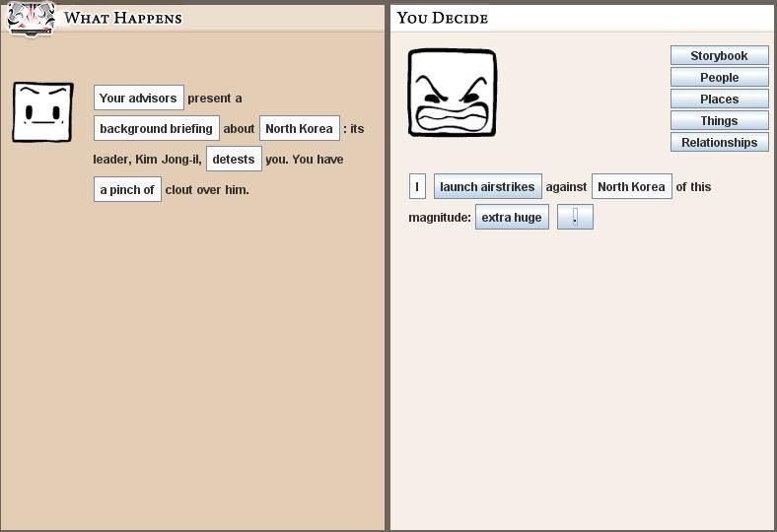Click the angry face portrait in You Decide
Screen dimensions: 777x532
pyautogui.click(x=452, y=93)
